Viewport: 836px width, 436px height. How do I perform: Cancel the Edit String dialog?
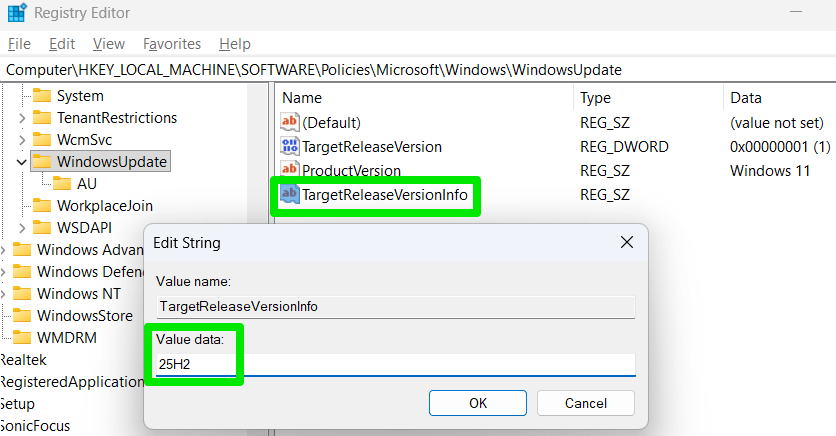click(585, 403)
